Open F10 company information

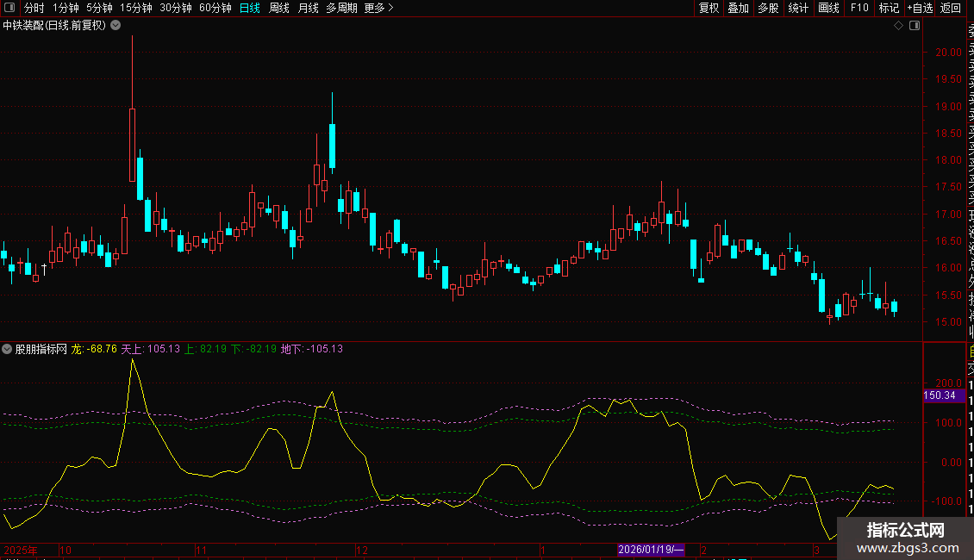pos(859,8)
